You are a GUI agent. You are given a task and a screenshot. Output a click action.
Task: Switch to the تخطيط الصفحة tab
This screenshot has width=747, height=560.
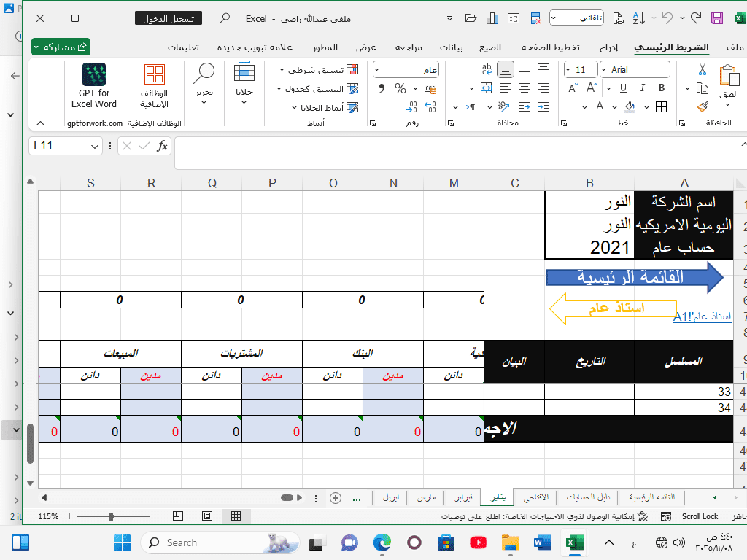pyautogui.click(x=550, y=47)
